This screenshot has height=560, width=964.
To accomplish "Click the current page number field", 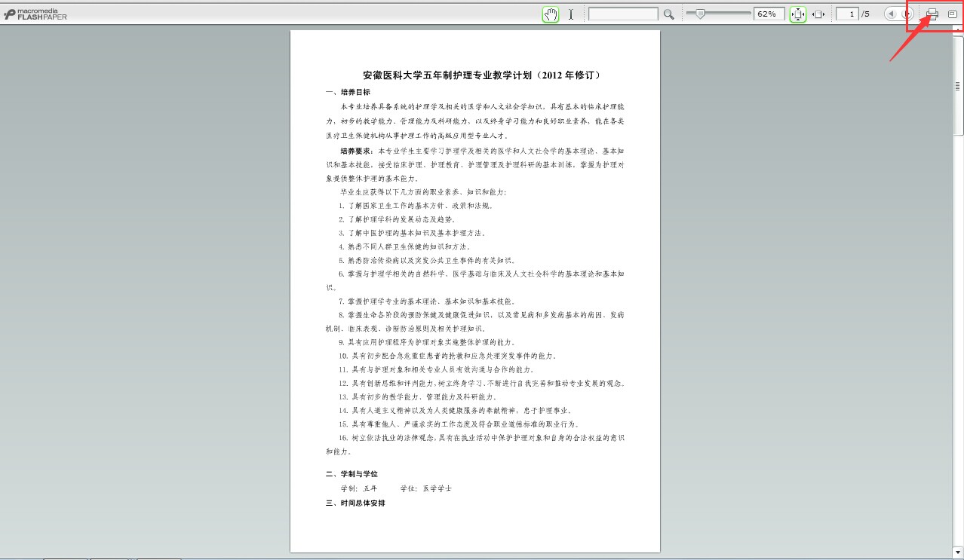I will point(847,14).
